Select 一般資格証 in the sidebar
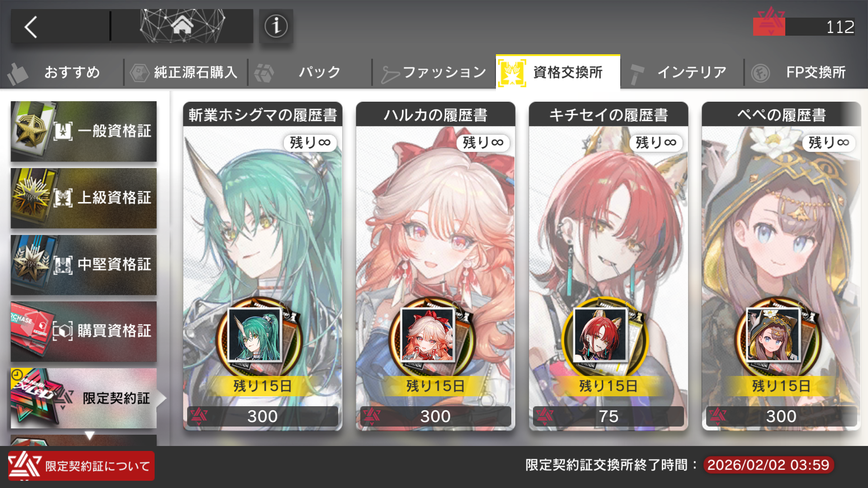This screenshot has height=488, width=868. (84, 131)
